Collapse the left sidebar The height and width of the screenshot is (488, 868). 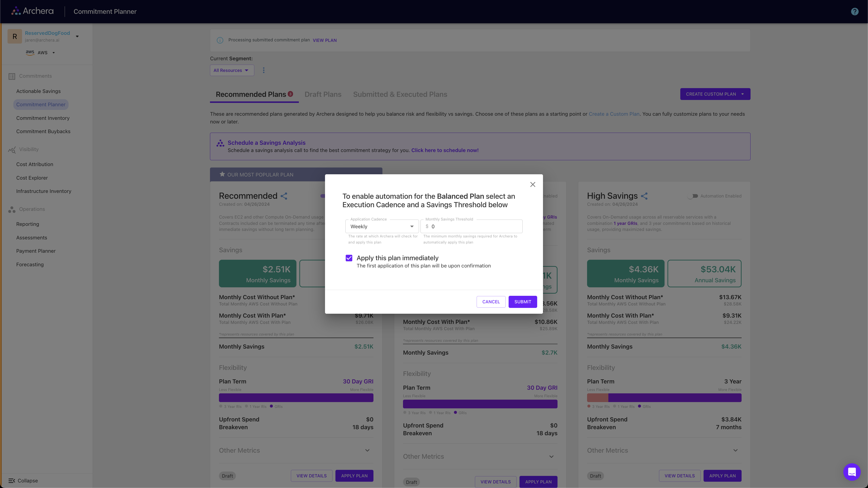[23, 480]
